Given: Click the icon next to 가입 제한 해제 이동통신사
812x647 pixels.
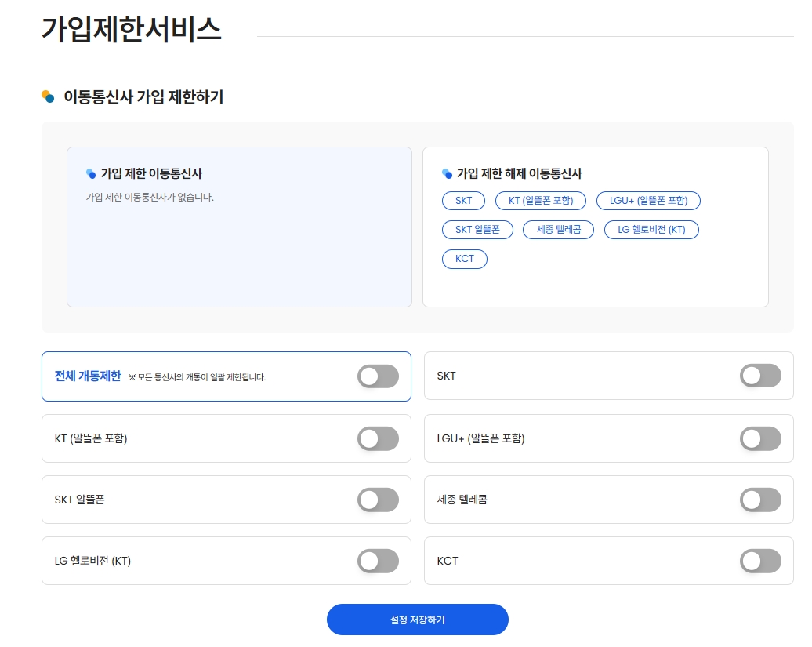Looking at the screenshot, I should tap(447, 173).
